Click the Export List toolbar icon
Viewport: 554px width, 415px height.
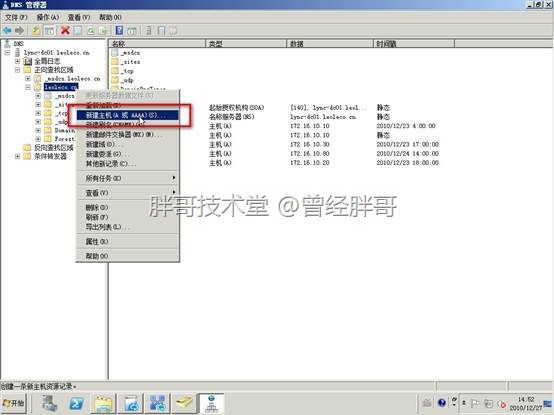tap(103, 31)
